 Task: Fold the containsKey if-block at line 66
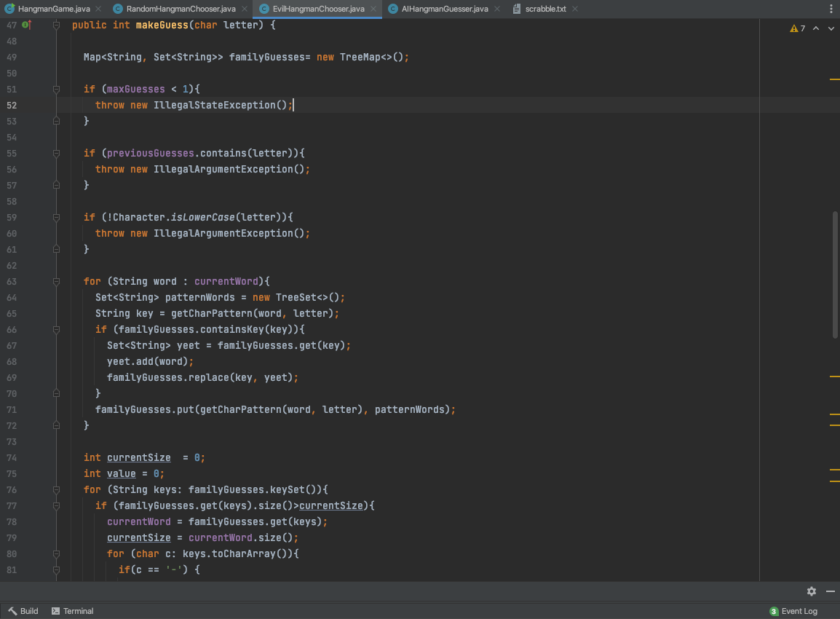coord(56,330)
